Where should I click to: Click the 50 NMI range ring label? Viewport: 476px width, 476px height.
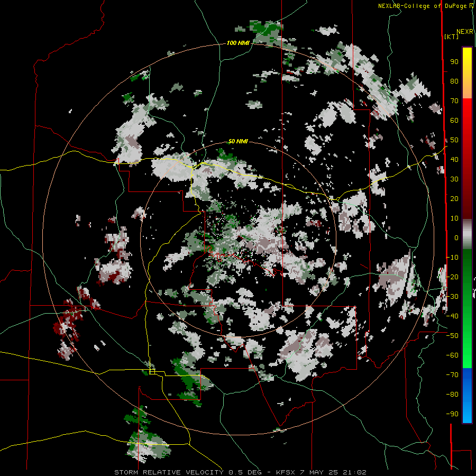(238, 141)
